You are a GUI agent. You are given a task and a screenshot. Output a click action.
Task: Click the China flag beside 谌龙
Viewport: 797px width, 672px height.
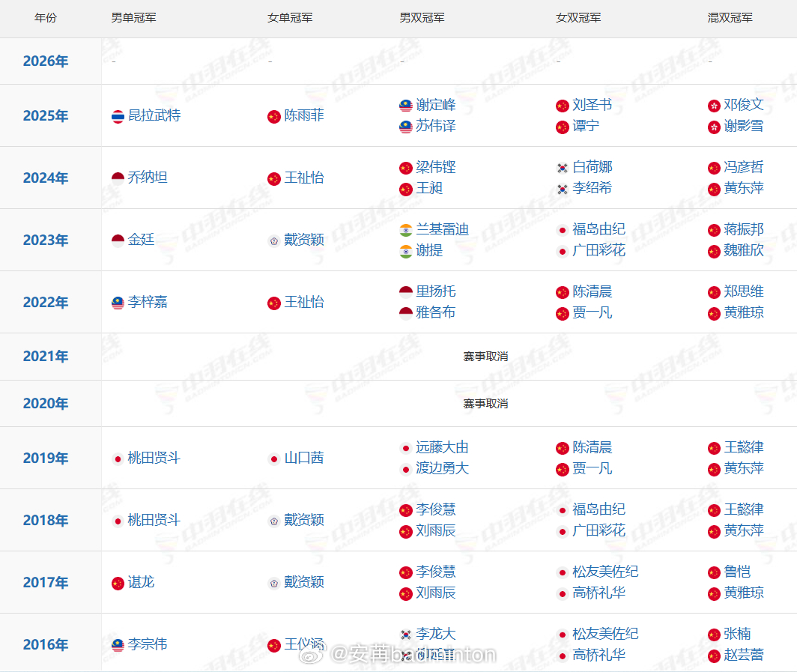click(x=118, y=583)
